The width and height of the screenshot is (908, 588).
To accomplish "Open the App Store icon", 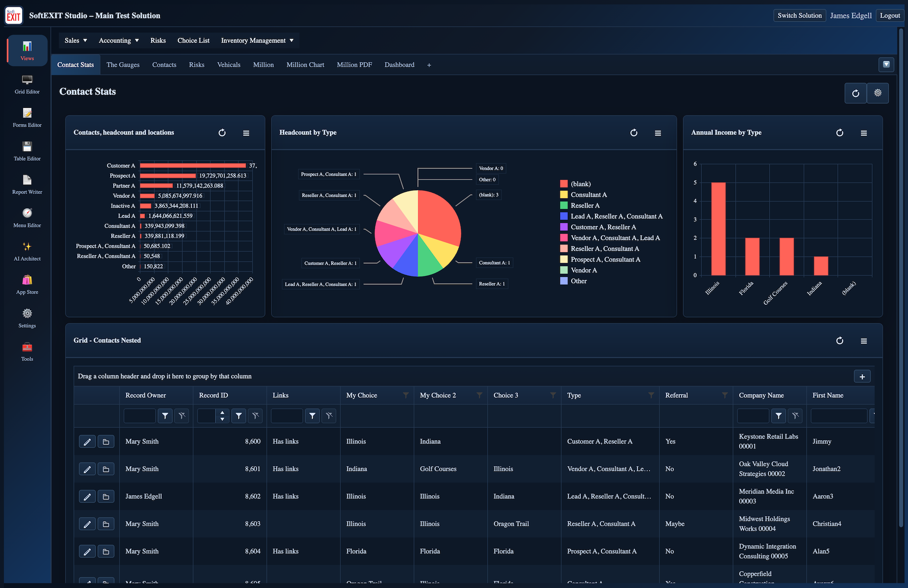I will [x=27, y=284].
